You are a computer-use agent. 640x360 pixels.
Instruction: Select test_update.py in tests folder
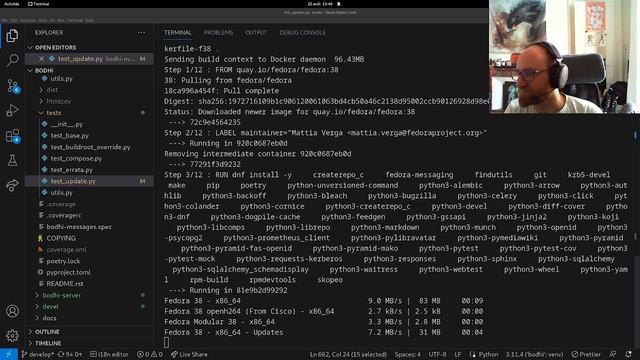click(73, 181)
